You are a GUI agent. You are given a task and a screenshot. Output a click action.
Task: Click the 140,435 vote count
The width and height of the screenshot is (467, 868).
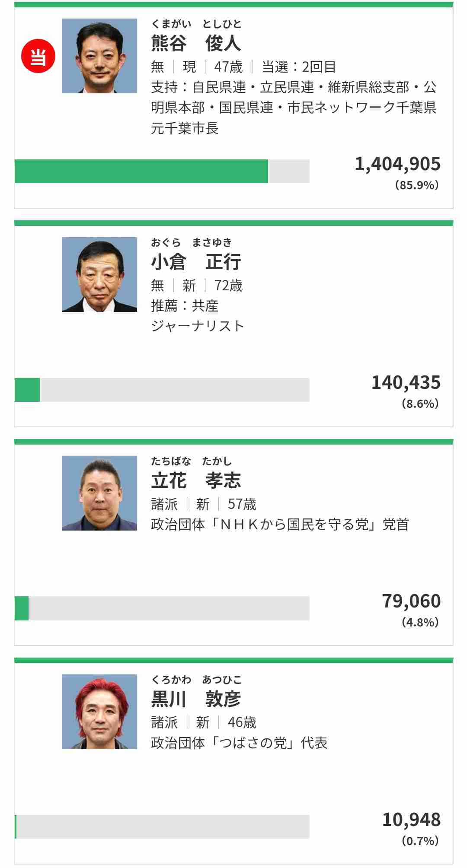point(406,383)
